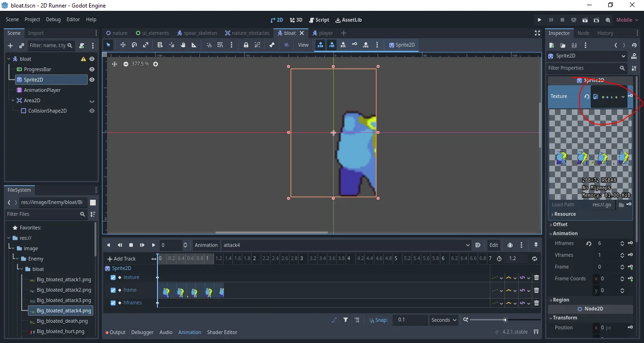
Task: Click the Add Track button
Action: 122,259
